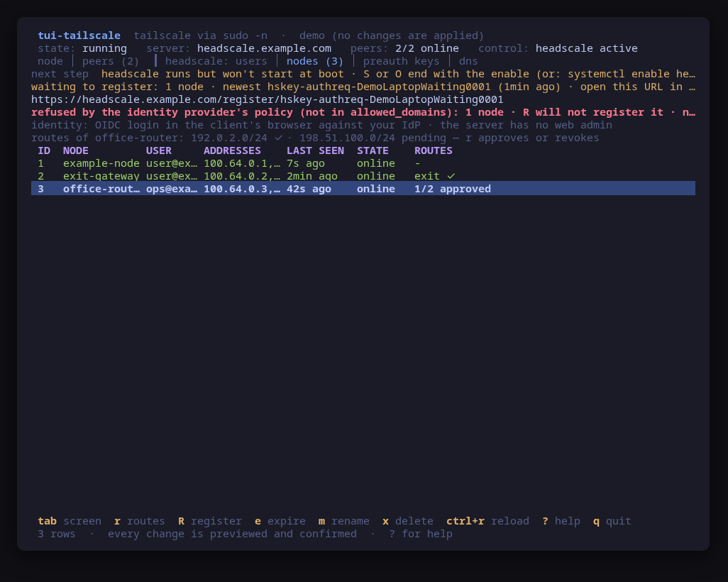
Task: Click the red 'refused by the identity provider' warning
Action: pos(363,112)
